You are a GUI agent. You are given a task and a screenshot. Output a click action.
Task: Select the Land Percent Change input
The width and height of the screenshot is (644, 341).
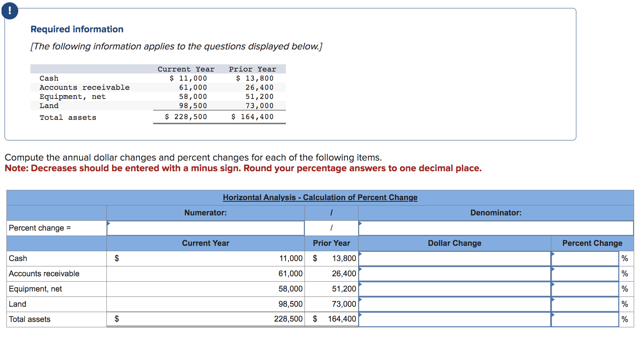pos(585,304)
